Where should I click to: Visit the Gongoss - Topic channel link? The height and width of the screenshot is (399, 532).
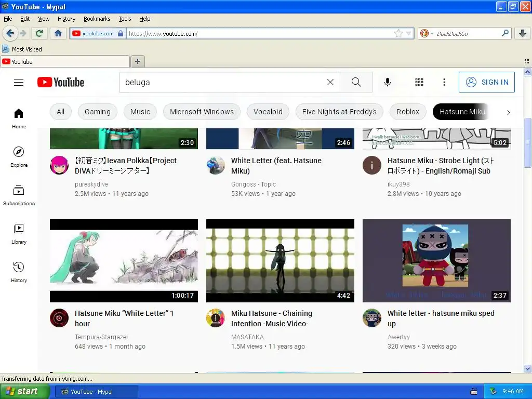point(254,184)
